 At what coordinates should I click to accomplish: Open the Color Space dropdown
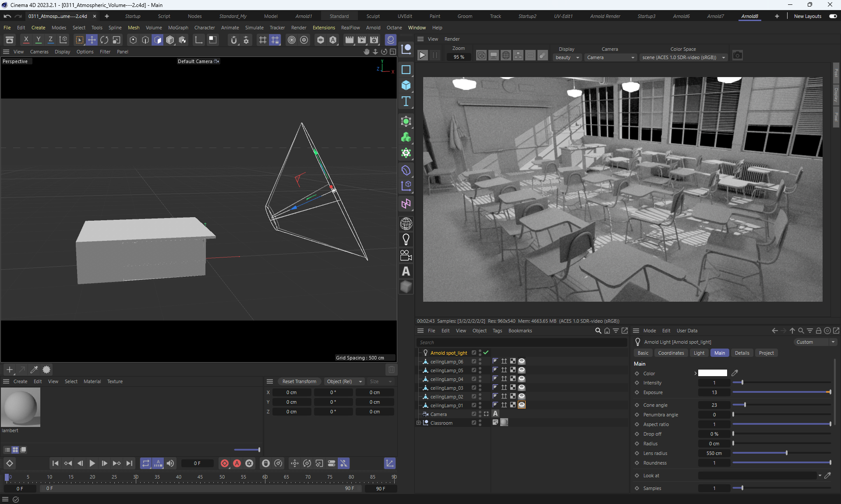(x=683, y=57)
